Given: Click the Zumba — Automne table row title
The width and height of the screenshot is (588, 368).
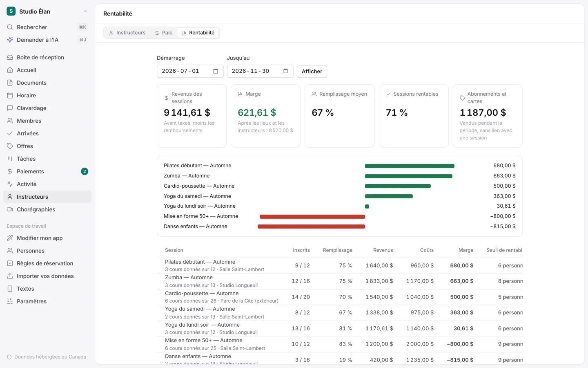Looking at the screenshot, I should pos(188,278).
